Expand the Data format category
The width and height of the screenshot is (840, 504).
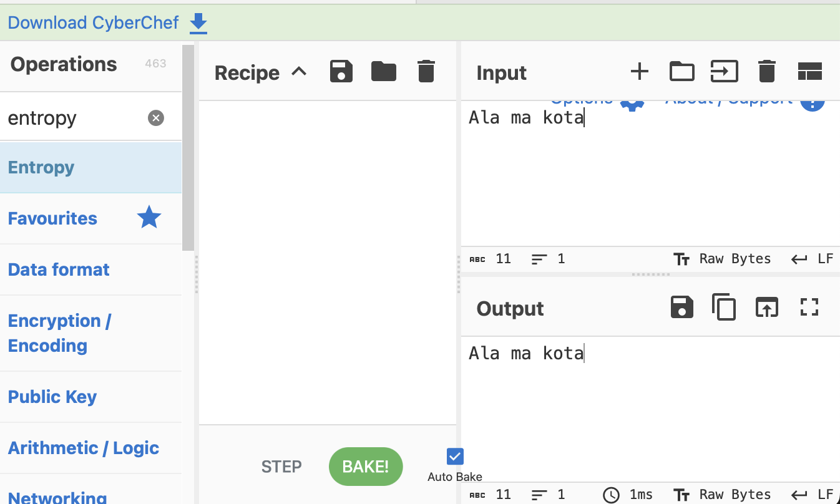59,269
